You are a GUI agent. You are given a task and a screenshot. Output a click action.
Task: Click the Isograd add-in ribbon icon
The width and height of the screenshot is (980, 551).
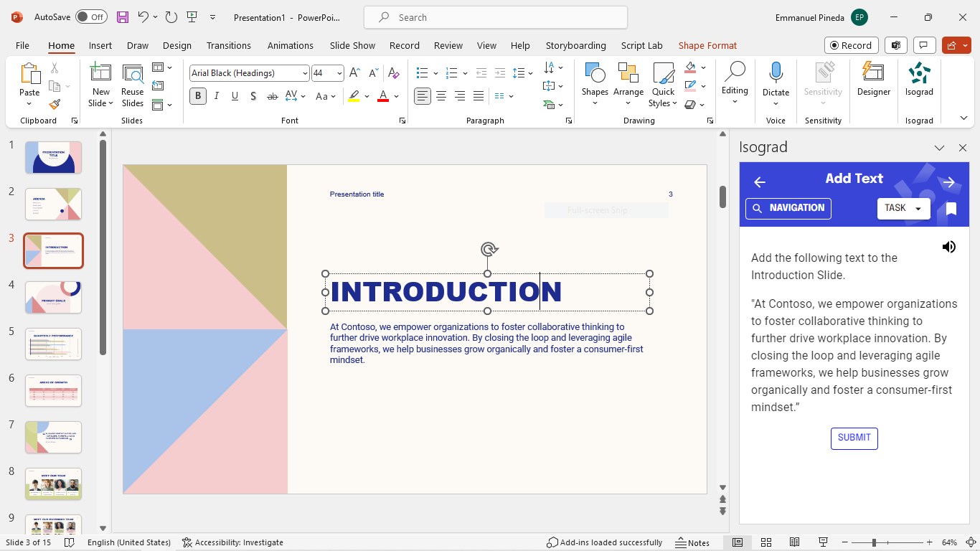(919, 79)
